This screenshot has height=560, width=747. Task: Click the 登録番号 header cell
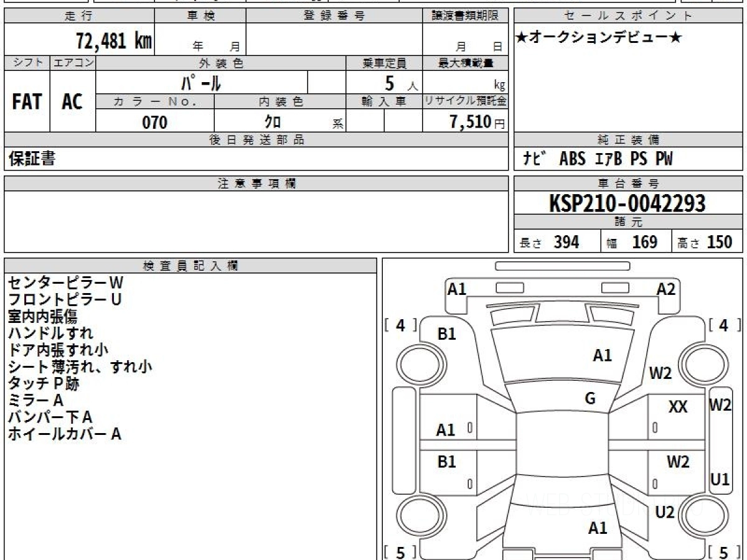[x=334, y=16]
